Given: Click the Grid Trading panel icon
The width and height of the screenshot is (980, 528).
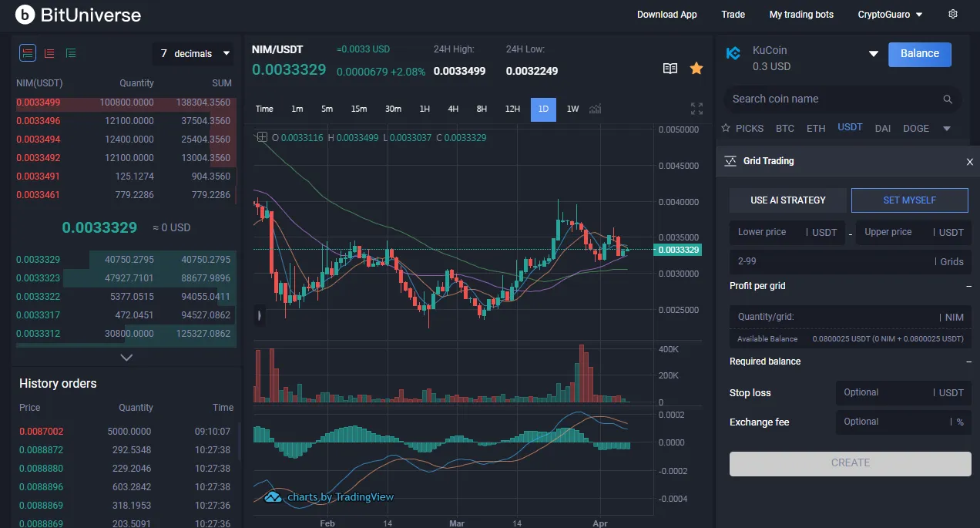Looking at the screenshot, I should coord(730,161).
